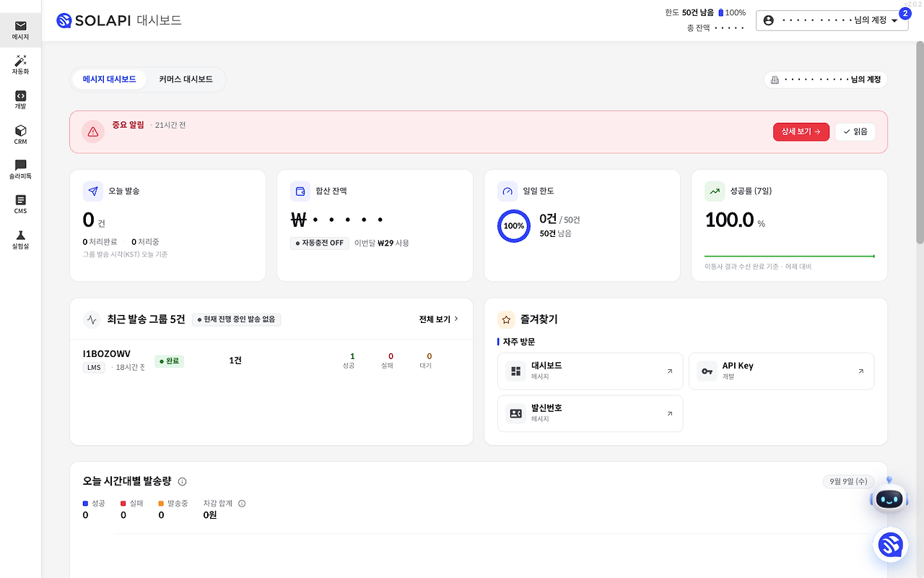The height and width of the screenshot is (578, 924).
Task: Click the robot assistant icon
Action: point(889,497)
